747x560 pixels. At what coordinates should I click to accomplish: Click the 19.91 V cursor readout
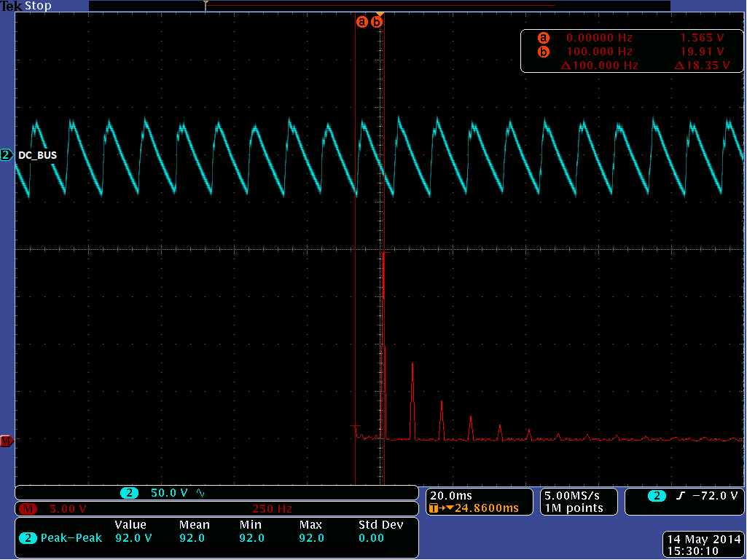(x=703, y=52)
